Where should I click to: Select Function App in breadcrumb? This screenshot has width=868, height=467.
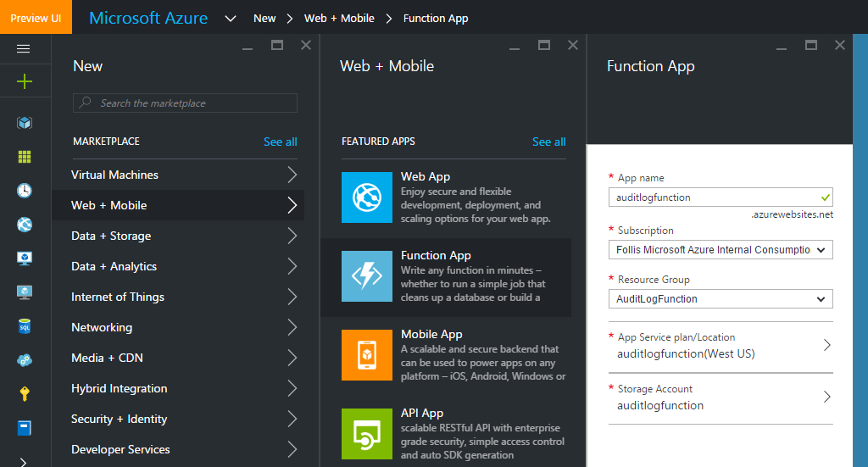pos(436,19)
